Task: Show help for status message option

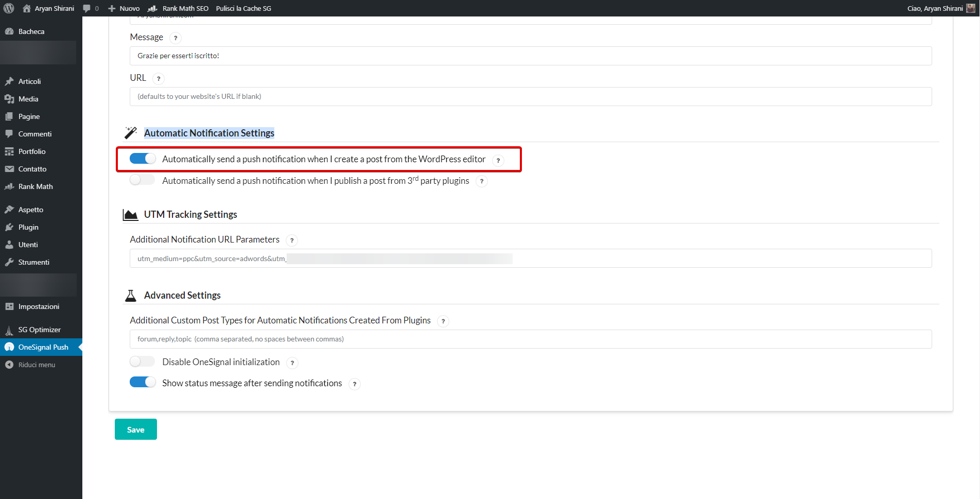Action: click(x=355, y=384)
